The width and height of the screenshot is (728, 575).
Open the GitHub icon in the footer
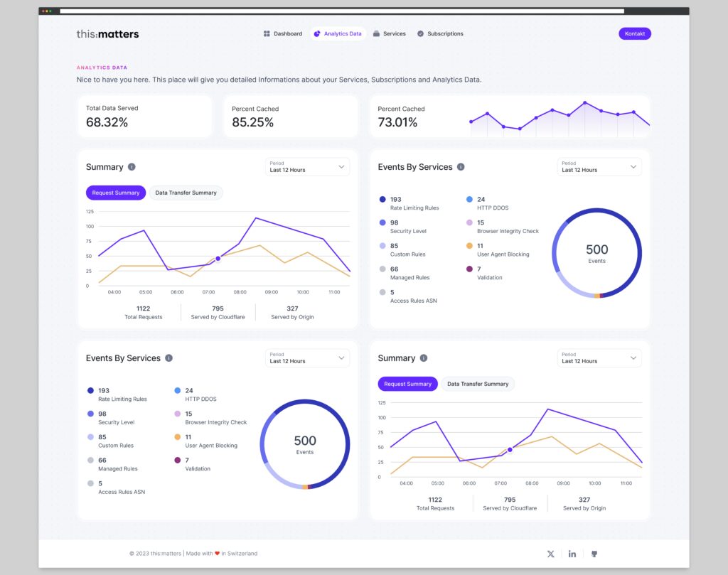tap(594, 554)
